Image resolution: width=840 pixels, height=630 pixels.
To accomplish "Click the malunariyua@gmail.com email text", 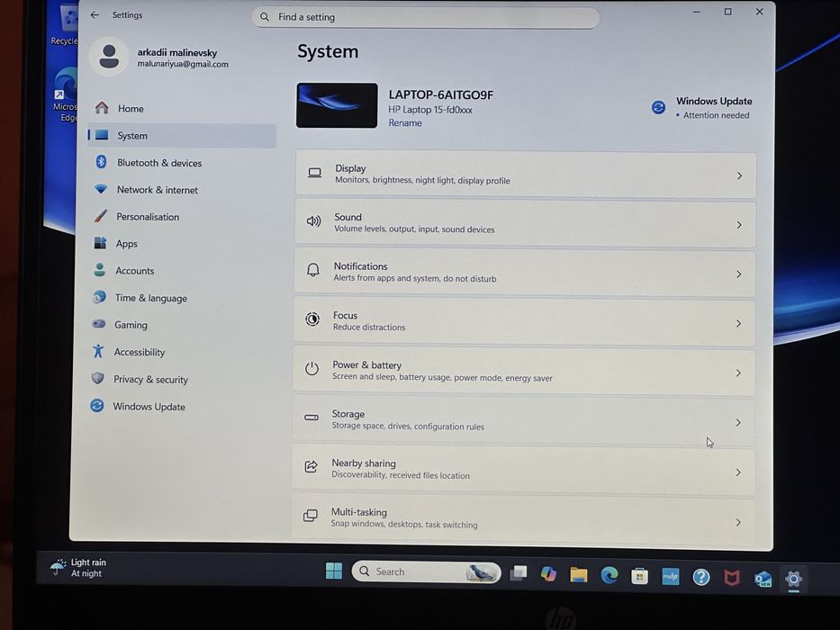I will (183, 64).
